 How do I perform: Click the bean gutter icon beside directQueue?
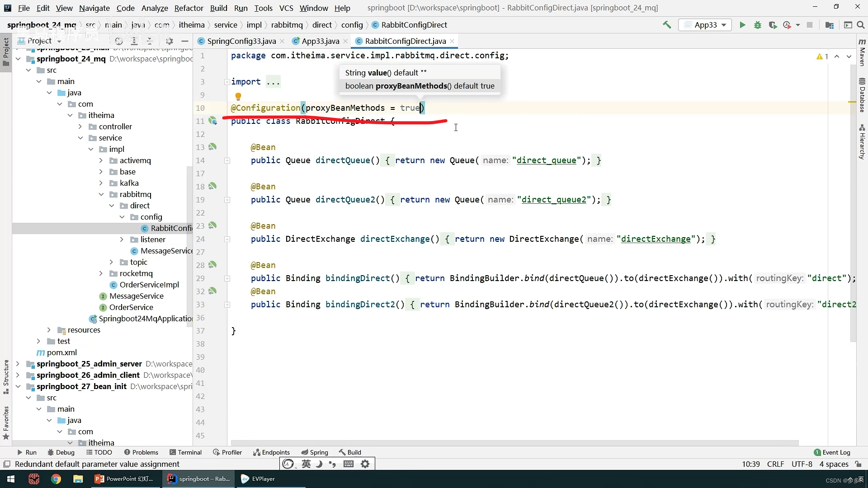212,147
